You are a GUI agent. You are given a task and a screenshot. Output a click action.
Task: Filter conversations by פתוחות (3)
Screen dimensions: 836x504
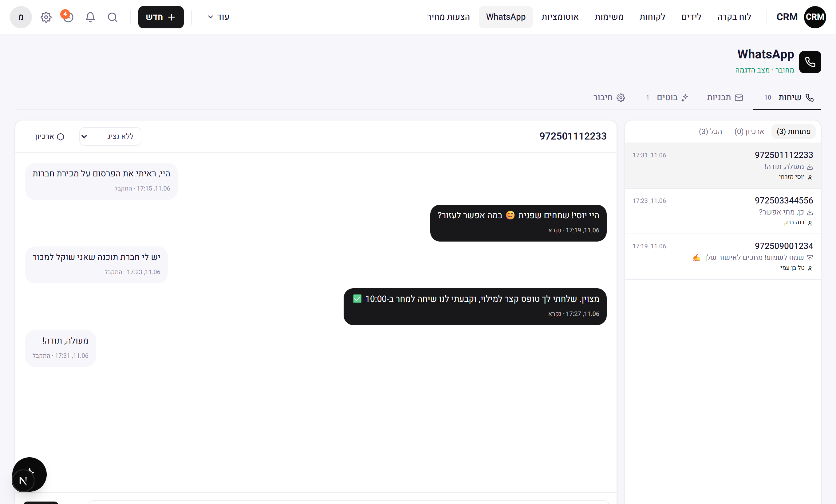coord(793,132)
